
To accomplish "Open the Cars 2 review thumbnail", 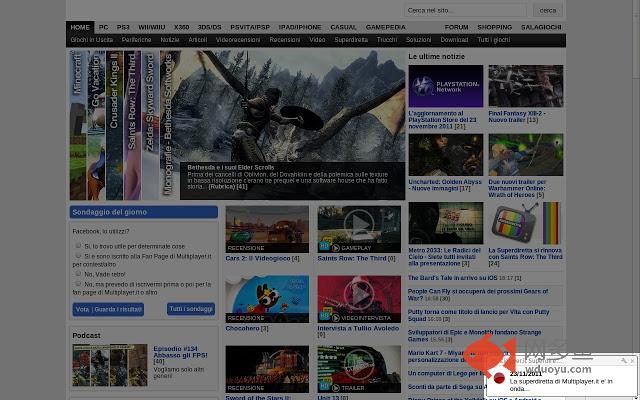I will [266, 229].
